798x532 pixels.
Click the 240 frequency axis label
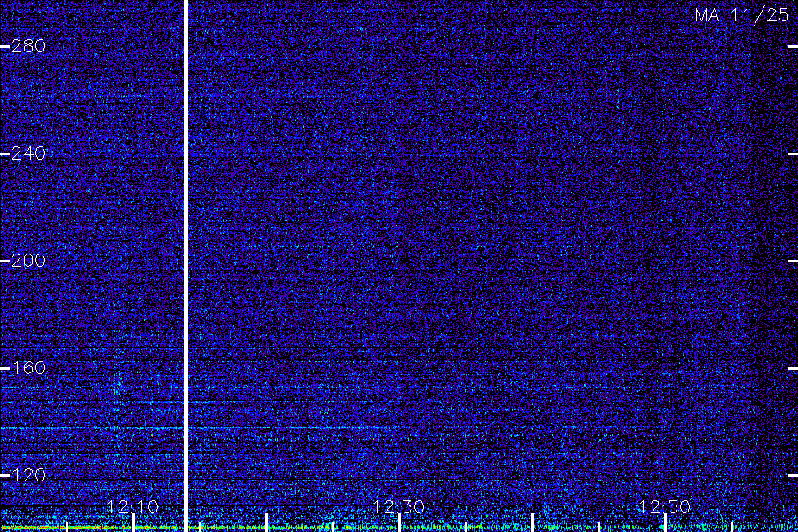28,153
